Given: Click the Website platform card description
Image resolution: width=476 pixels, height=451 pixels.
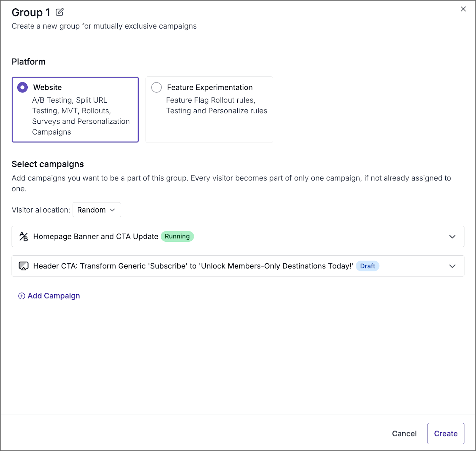Looking at the screenshot, I should pos(81,116).
